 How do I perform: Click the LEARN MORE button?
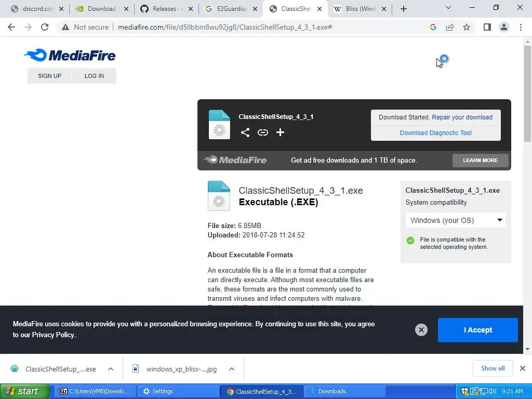(x=481, y=160)
